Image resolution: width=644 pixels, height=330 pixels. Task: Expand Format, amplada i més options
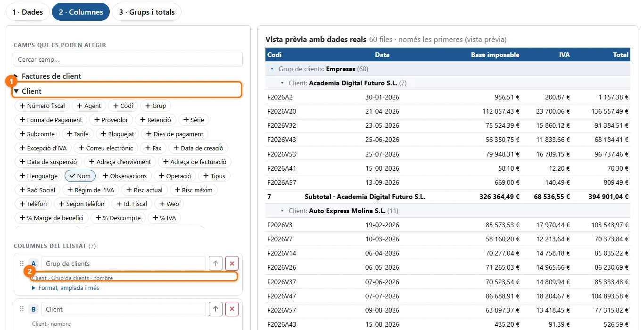66,288
